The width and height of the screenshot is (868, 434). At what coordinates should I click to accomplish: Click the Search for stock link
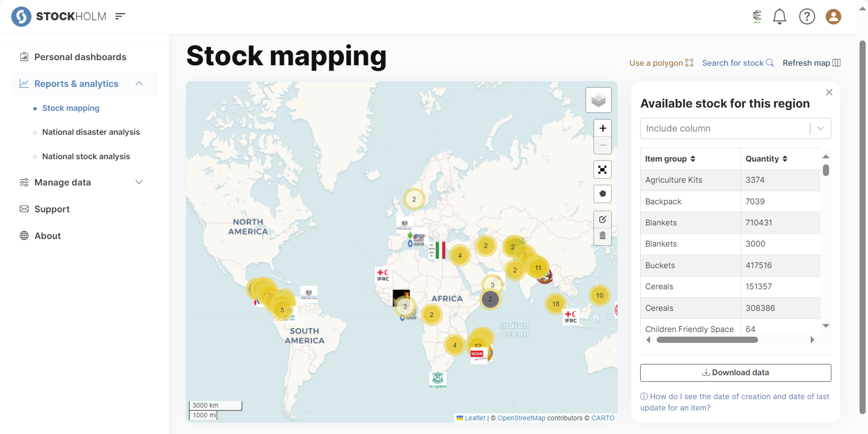click(x=737, y=63)
